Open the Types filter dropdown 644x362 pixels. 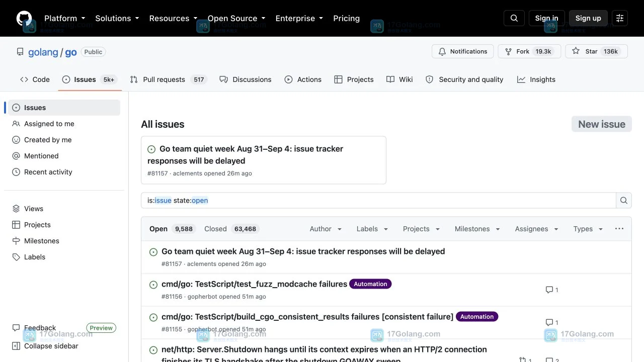(588, 229)
